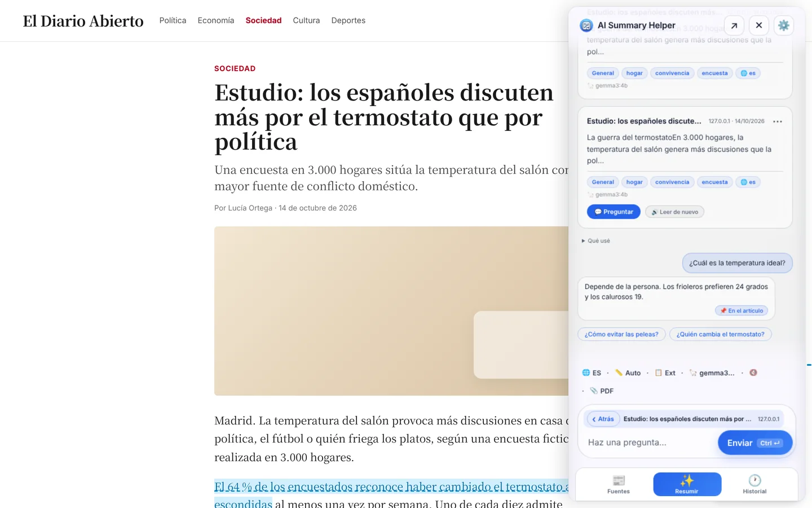Switch to the Historial tab
Image resolution: width=812 pixels, height=508 pixels.
click(x=754, y=484)
